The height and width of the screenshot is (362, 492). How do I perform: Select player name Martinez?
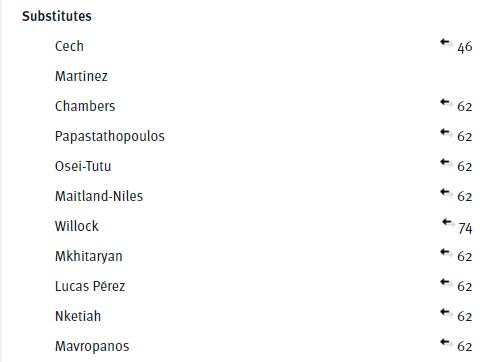[81, 76]
